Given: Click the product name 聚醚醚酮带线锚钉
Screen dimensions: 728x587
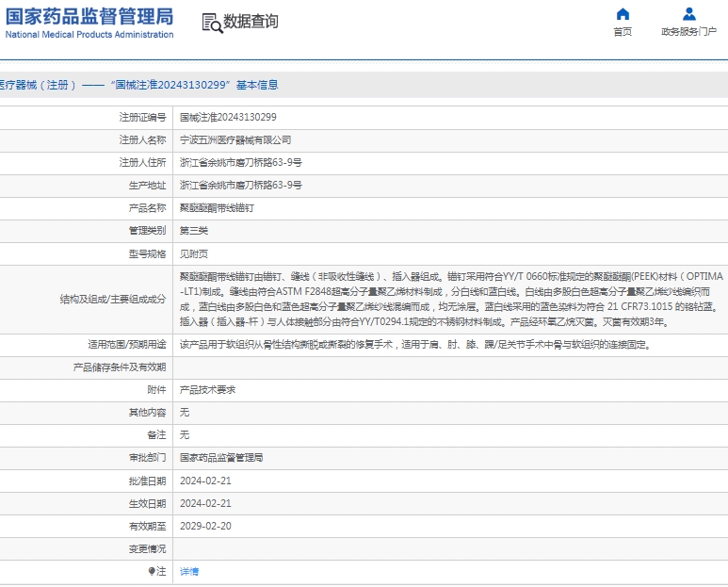Looking at the screenshot, I should pos(217,208).
